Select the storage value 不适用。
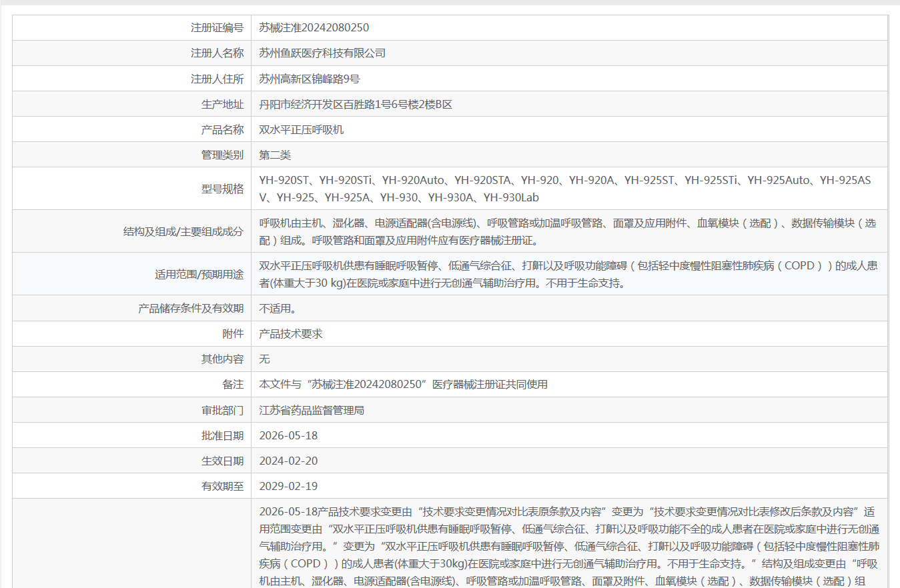This screenshot has height=588, width=900. pyautogui.click(x=278, y=308)
